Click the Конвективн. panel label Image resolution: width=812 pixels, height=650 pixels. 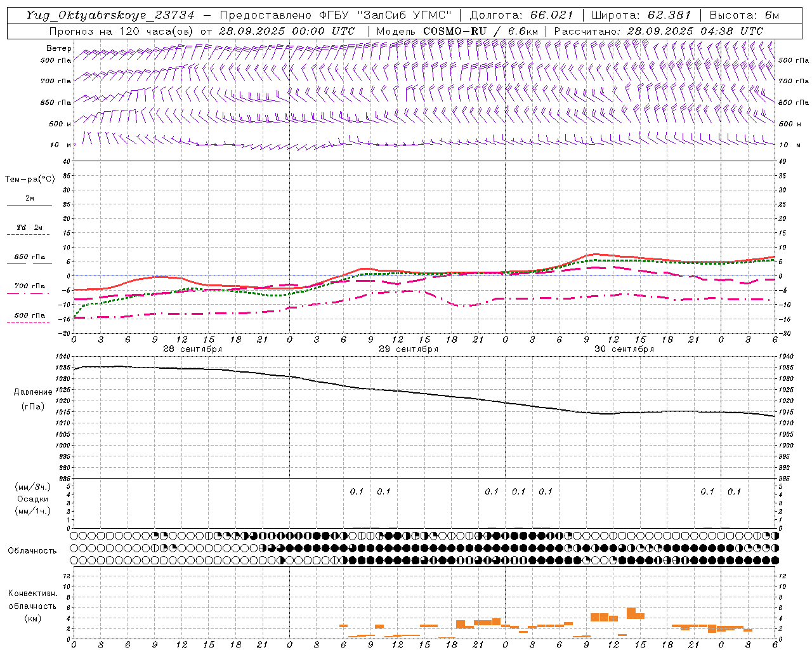(32, 594)
